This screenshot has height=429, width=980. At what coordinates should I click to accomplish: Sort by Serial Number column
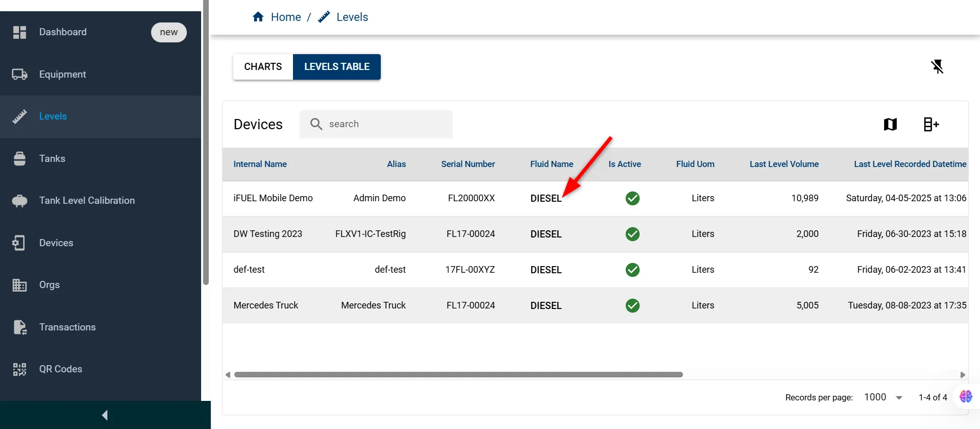coord(468,164)
